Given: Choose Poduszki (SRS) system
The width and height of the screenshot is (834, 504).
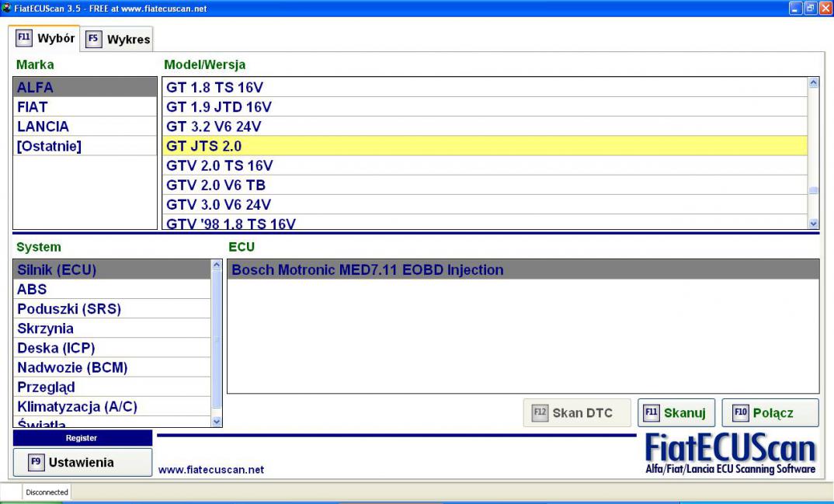Looking at the screenshot, I should pyautogui.click(x=113, y=309).
